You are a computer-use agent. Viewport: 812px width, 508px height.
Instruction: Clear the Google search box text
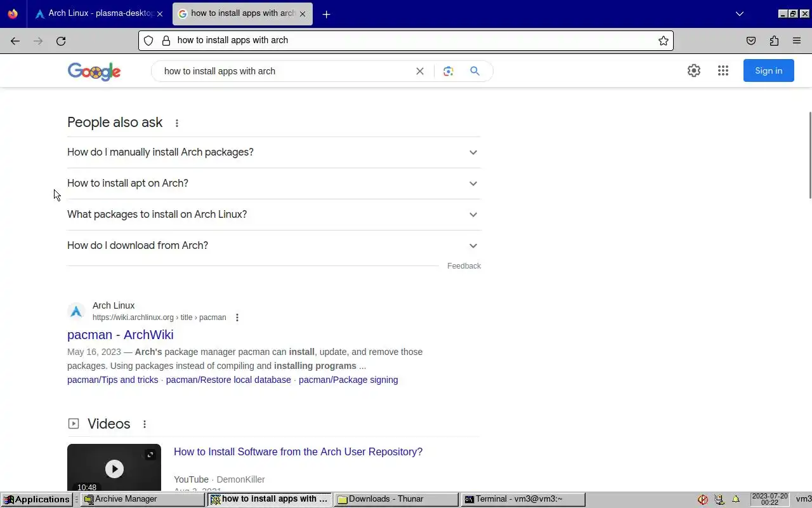(419, 71)
